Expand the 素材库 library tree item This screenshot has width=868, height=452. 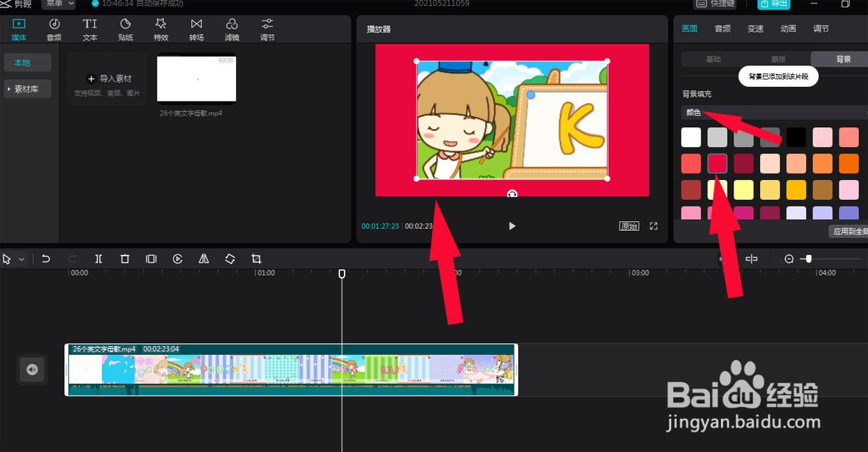pyautogui.click(x=28, y=89)
